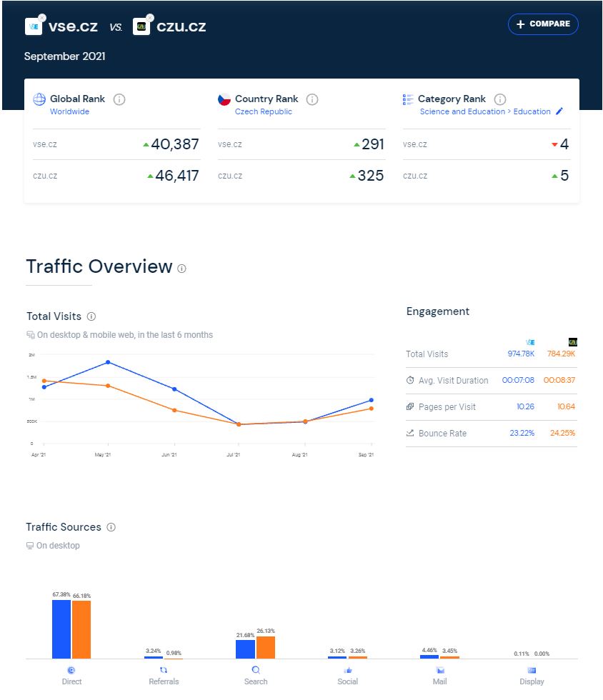Click czu.cz country rank 325

371,176
